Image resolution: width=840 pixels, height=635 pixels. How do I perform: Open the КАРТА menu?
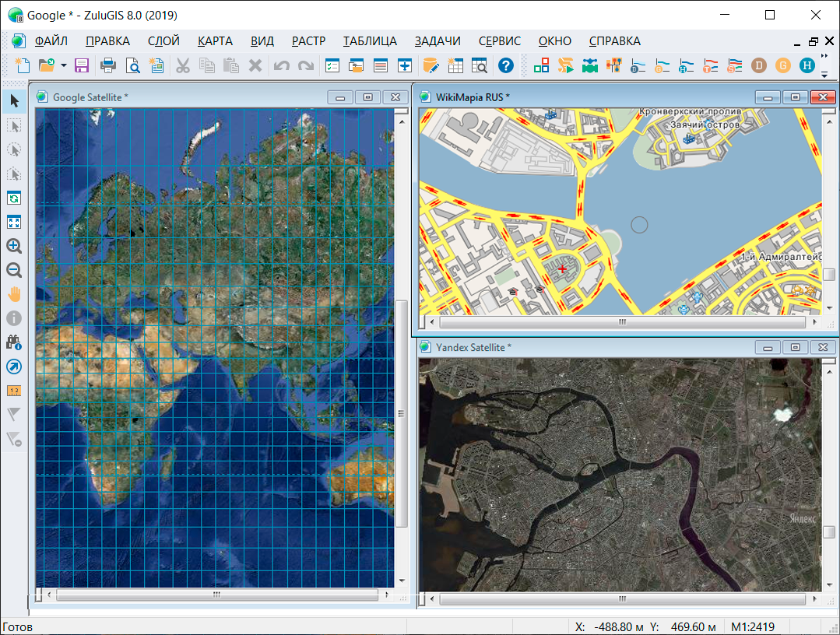pyautogui.click(x=215, y=41)
